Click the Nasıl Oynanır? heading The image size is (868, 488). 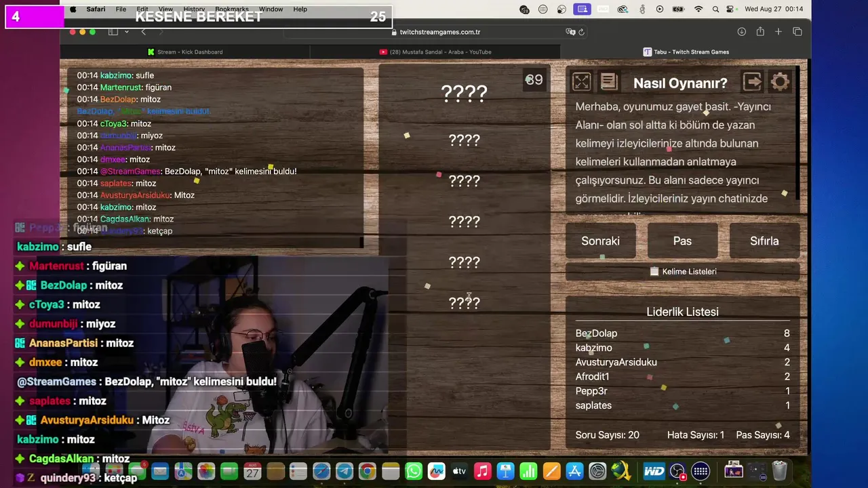point(680,83)
